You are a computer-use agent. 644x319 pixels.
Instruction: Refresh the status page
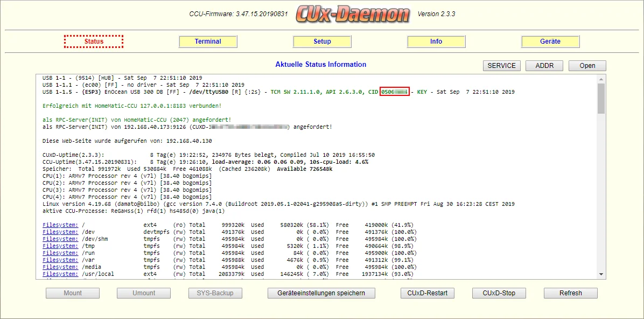point(570,293)
